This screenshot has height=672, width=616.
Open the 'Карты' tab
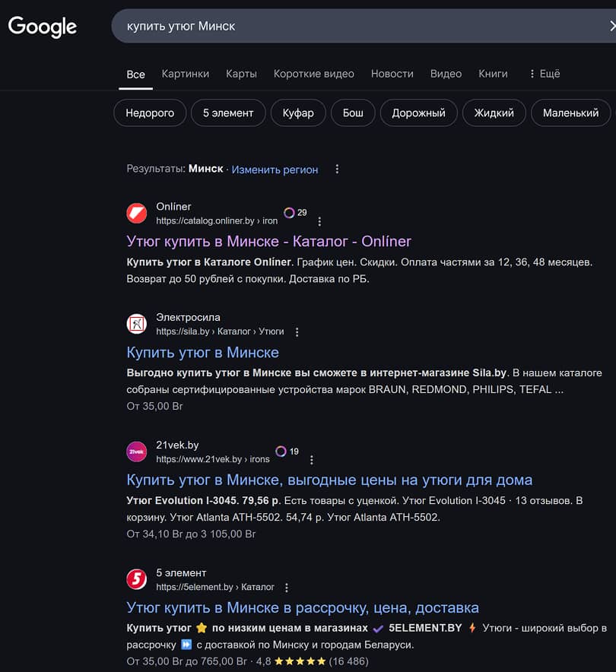click(x=241, y=74)
